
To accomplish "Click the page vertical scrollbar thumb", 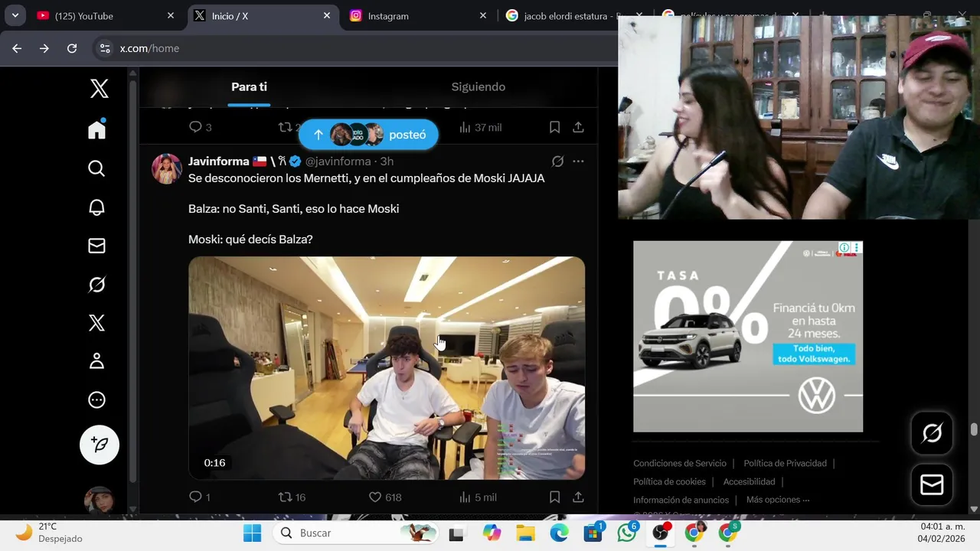I will 974,429.
